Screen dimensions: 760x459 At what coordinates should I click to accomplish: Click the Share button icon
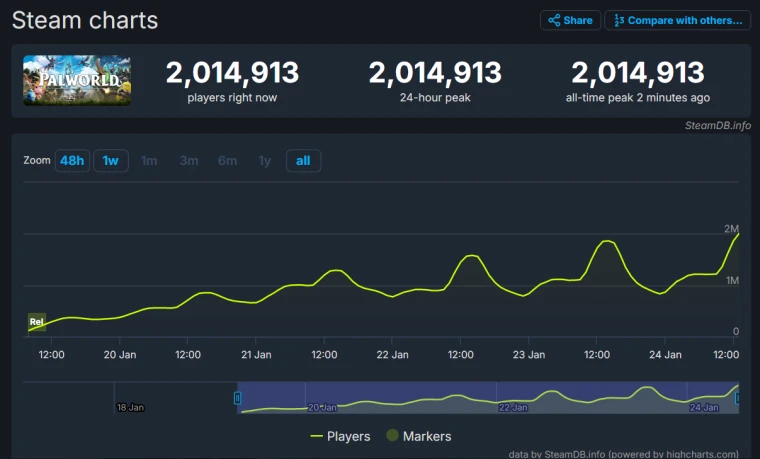[554, 20]
